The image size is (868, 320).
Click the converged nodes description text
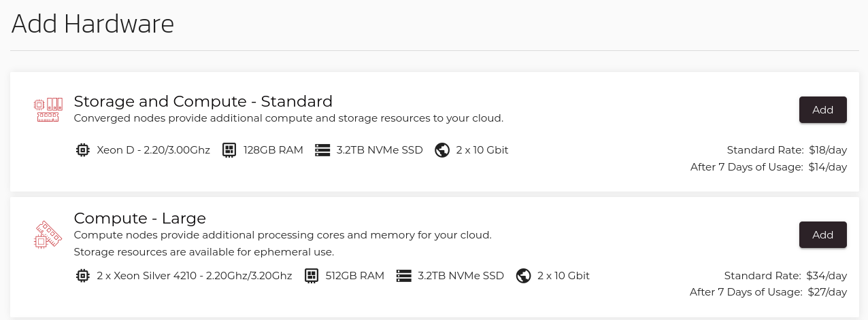(288, 118)
